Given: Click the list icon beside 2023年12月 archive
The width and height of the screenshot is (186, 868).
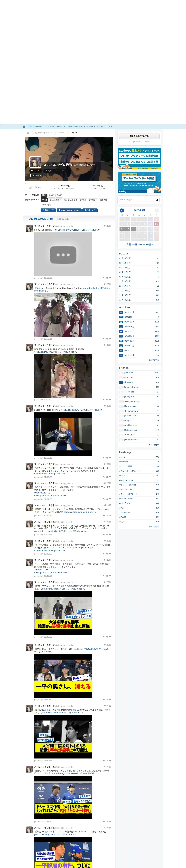Looking at the screenshot, I should (121, 355).
